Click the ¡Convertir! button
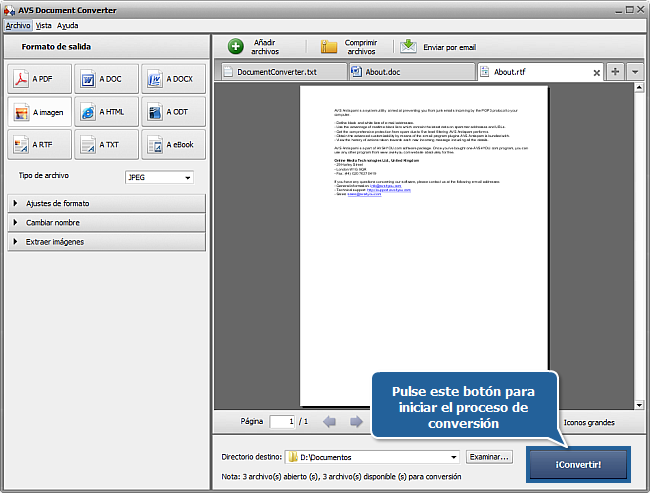 578,465
